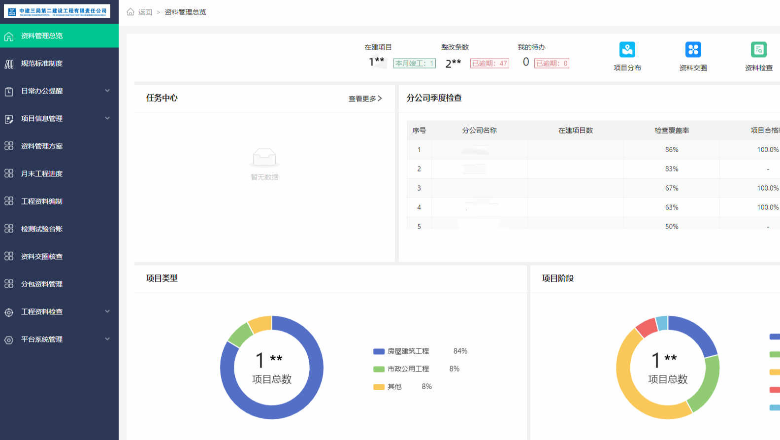Open the 项目分布 shortcut icon
Image resolution: width=780 pixels, height=440 pixels.
point(627,50)
